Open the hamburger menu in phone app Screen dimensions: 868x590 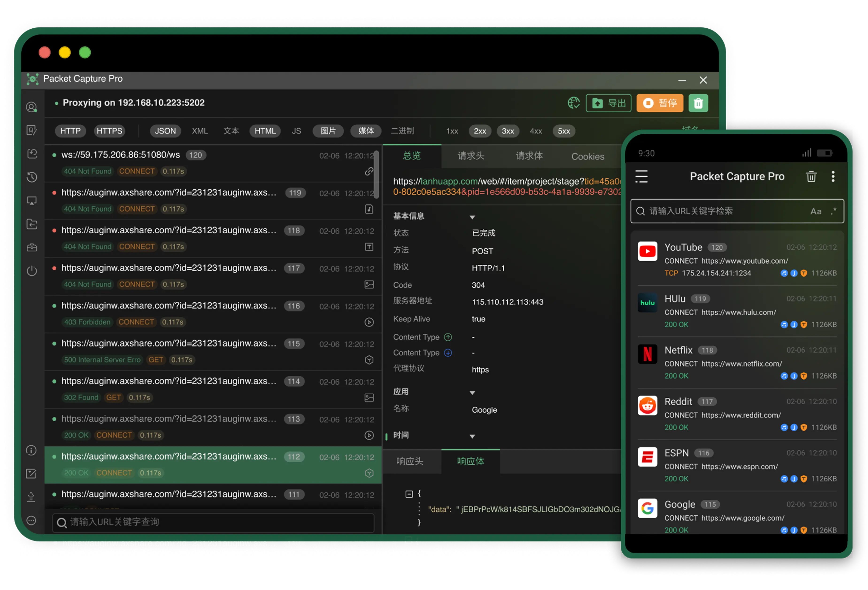pos(641,176)
